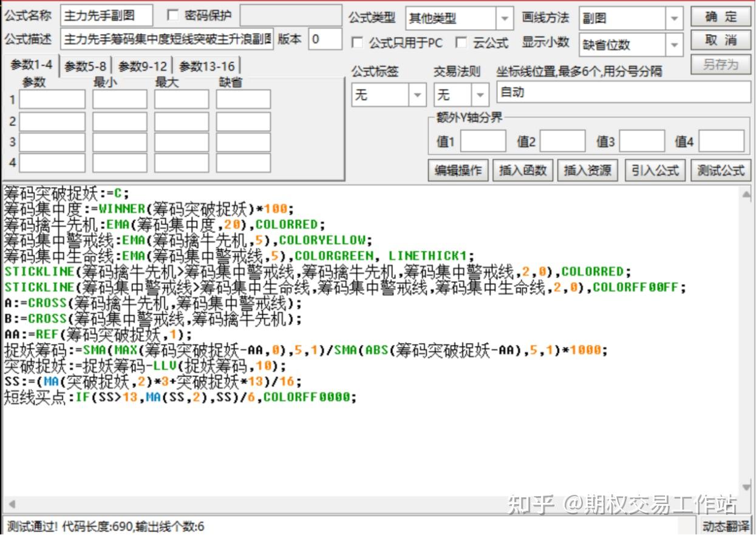Click the 坐标线位置 input field
756x535 pixels.
tap(623, 92)
